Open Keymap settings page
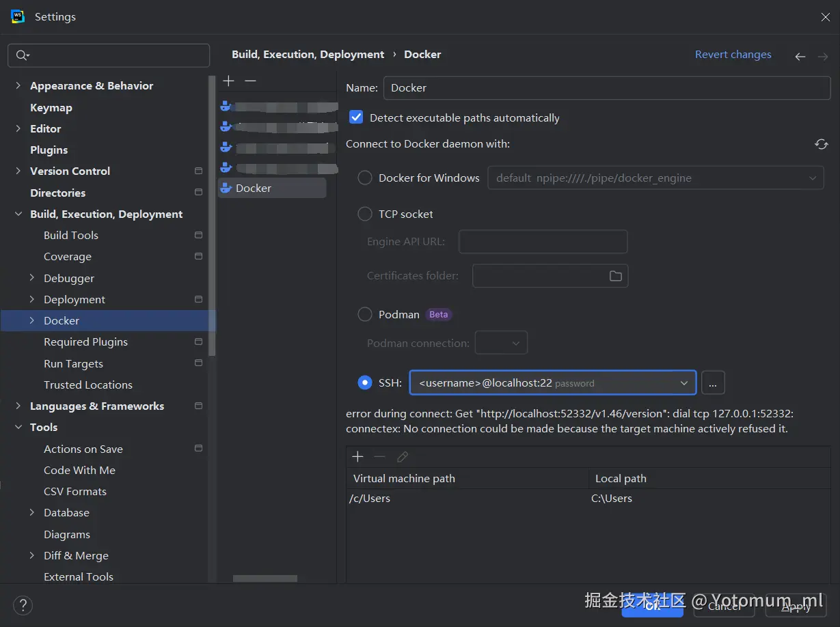The image size is (840, 627). point(51,107)
